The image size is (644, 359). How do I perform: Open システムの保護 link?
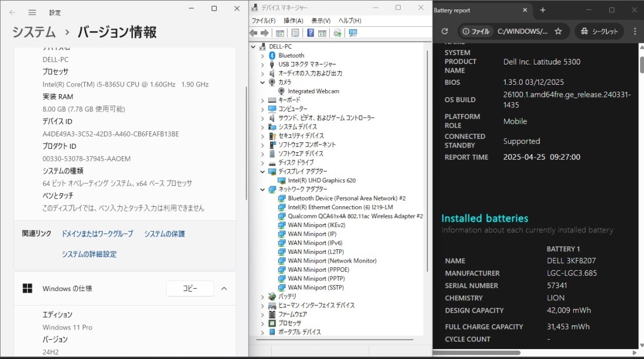click(x=164, y=234)
